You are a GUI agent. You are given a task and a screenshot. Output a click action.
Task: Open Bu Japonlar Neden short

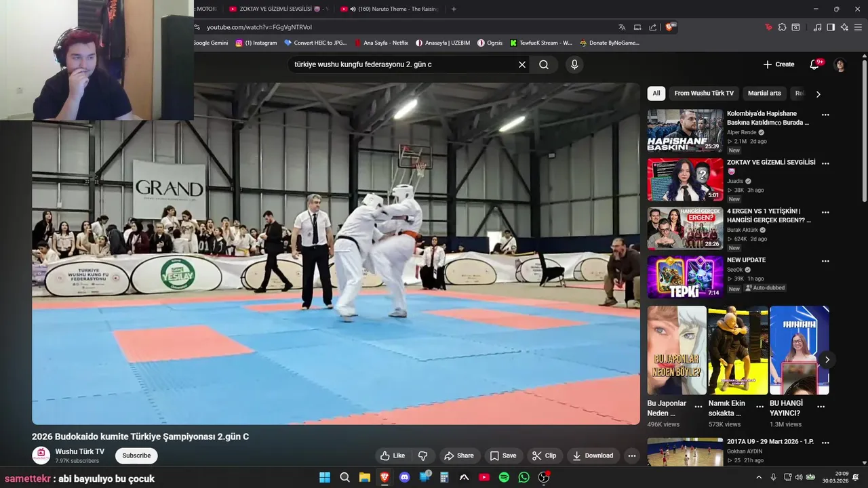click(x=677, y=350)
